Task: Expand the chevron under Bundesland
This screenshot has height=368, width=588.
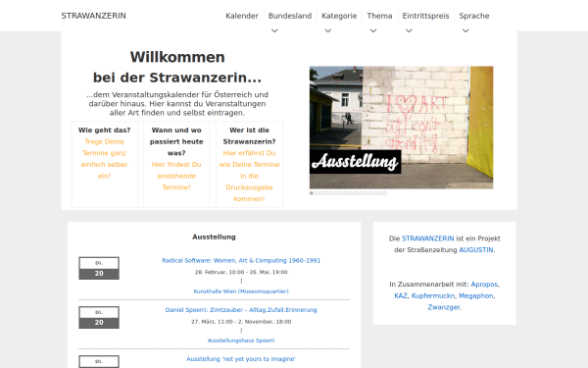Action: [x=274, y=30]
